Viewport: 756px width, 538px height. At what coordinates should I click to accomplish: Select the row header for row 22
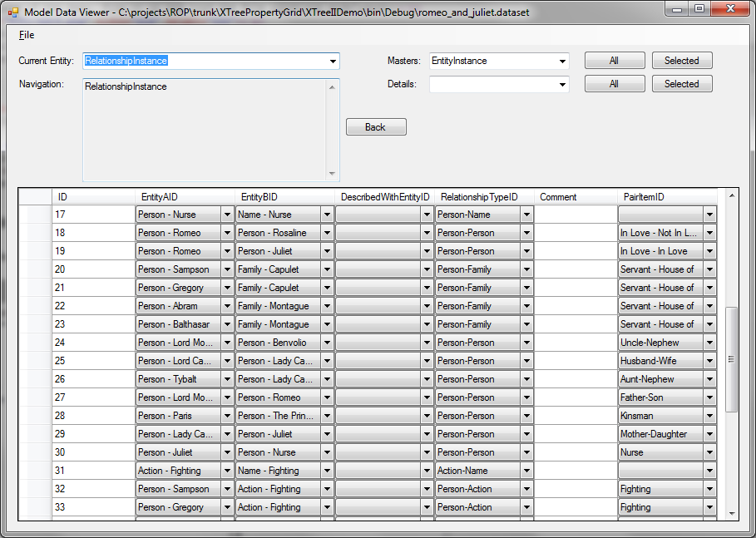point(35,306)
